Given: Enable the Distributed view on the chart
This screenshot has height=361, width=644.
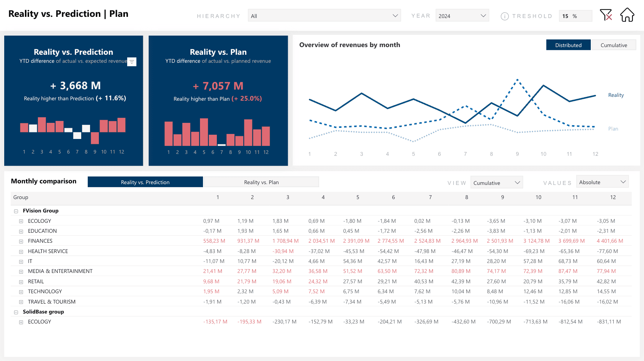Looking at the screenshot, I should pyautogui.click(x=569, y=45).
